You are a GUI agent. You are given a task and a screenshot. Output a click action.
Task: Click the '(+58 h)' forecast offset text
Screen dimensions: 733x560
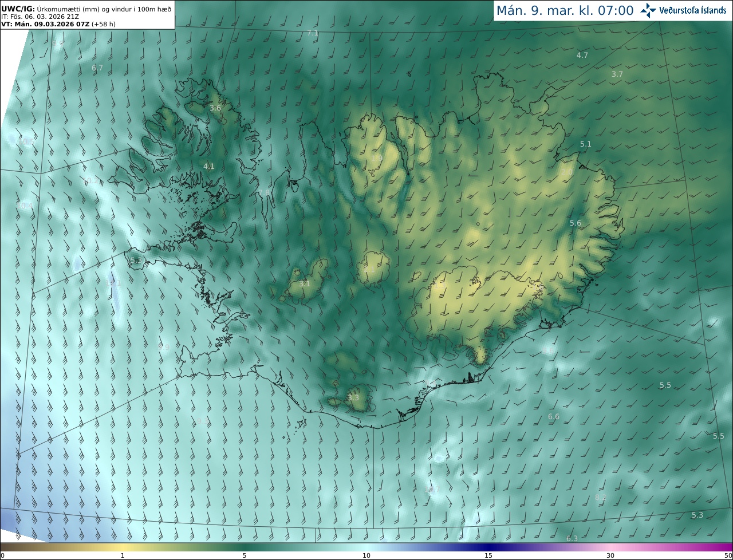[103, 25]
